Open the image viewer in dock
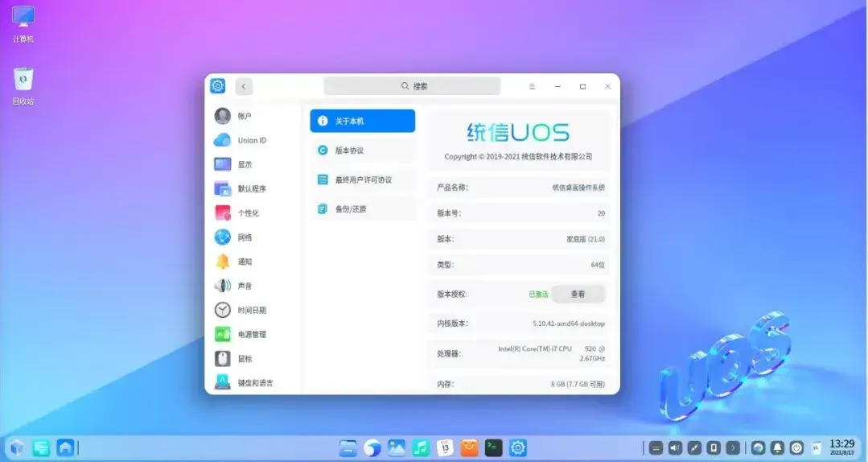 (397, 448)
